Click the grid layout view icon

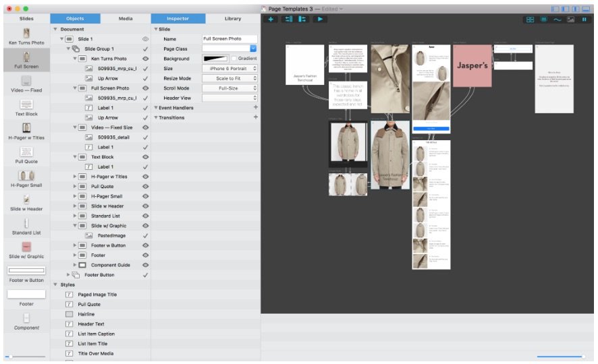(530, 20)
